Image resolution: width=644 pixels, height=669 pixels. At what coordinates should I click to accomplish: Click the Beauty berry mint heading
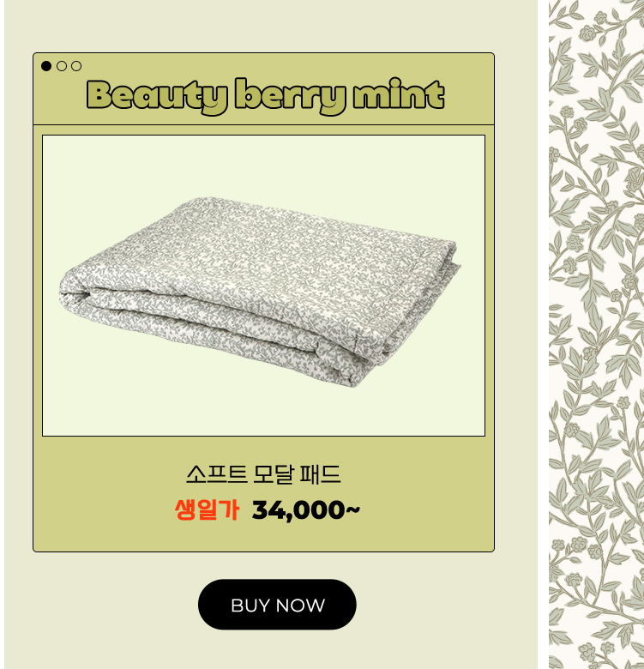265,96
